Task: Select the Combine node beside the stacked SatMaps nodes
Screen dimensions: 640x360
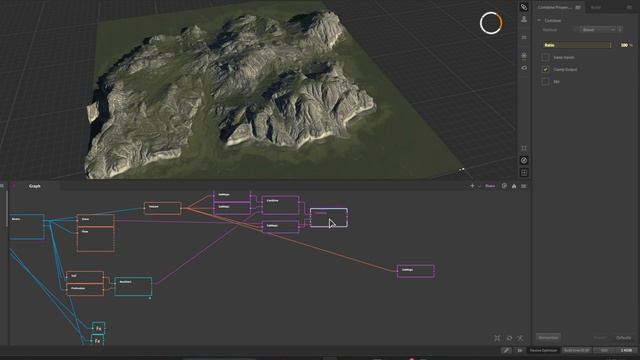Action: tap(280, 205)
